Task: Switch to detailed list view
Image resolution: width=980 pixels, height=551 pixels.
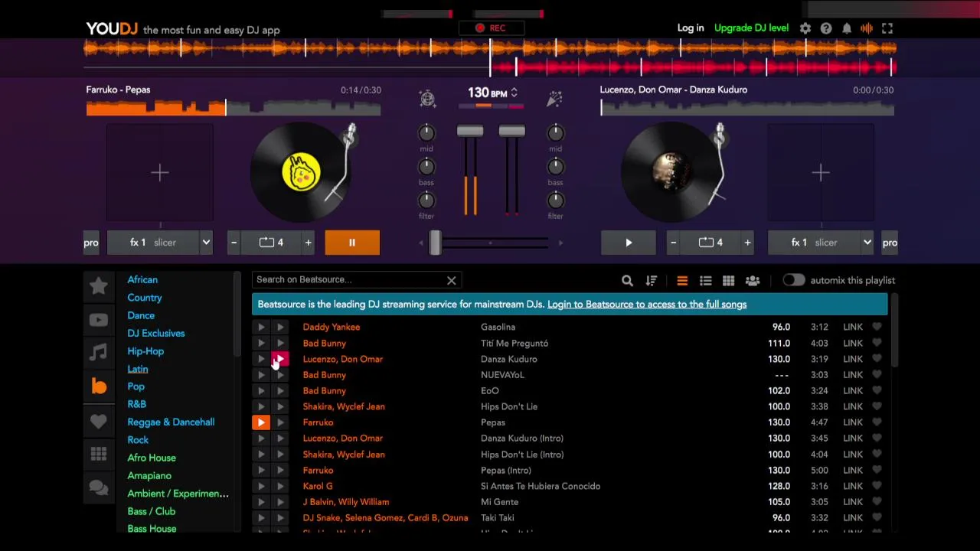Action: (706, 281)
